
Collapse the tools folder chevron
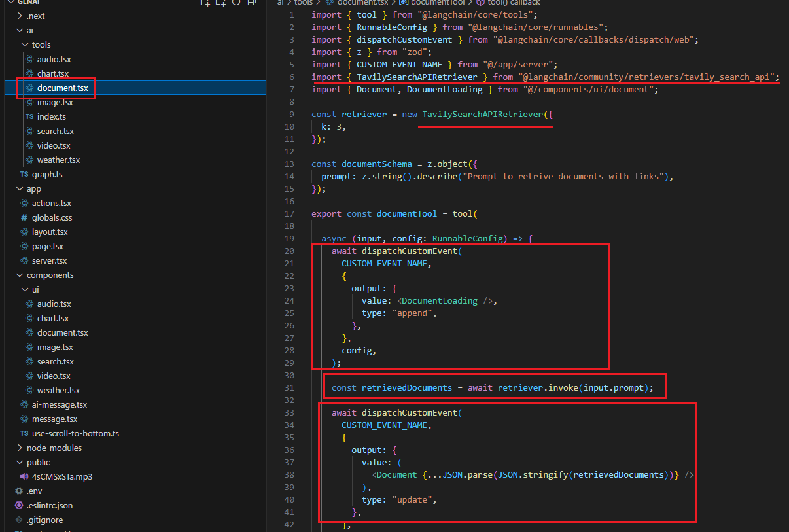pyautogui.click(x=25, y=45)
